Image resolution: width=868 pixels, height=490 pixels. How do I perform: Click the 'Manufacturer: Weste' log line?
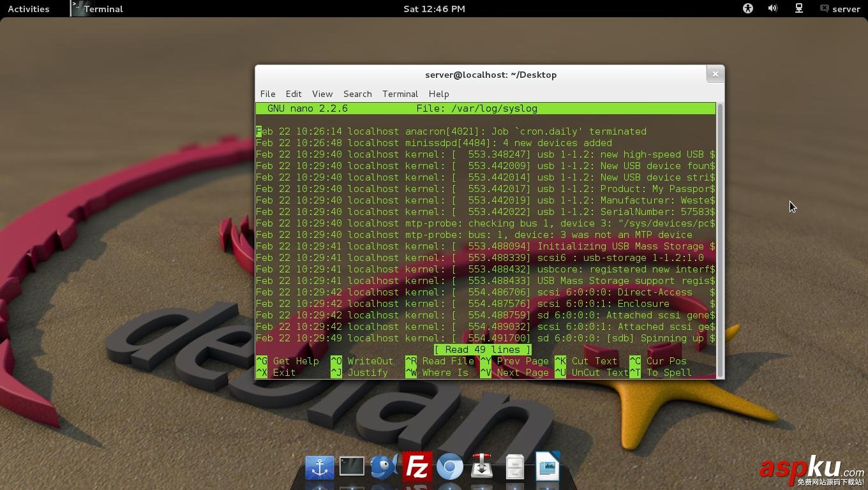click(485, 200)
